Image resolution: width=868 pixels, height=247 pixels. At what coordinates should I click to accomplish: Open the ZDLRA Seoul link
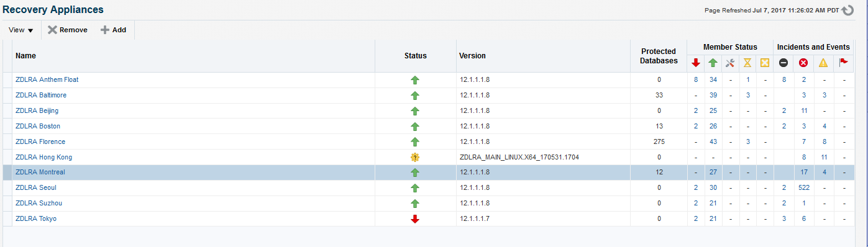pos(36,187)
